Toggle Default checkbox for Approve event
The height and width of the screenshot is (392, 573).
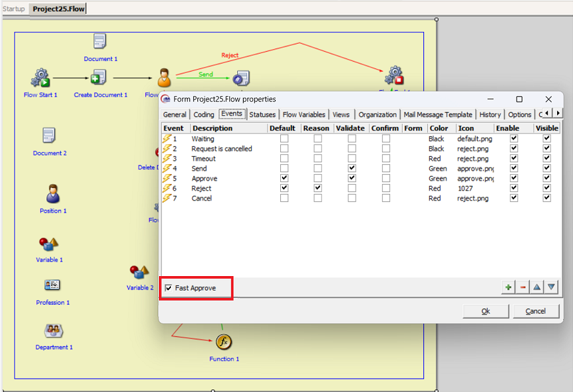click(284, 179)
